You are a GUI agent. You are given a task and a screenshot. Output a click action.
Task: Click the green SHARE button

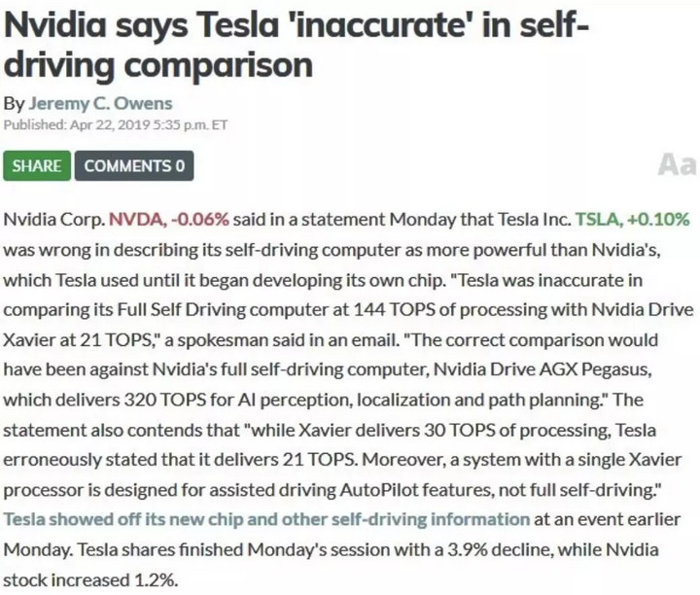(36, 165)
